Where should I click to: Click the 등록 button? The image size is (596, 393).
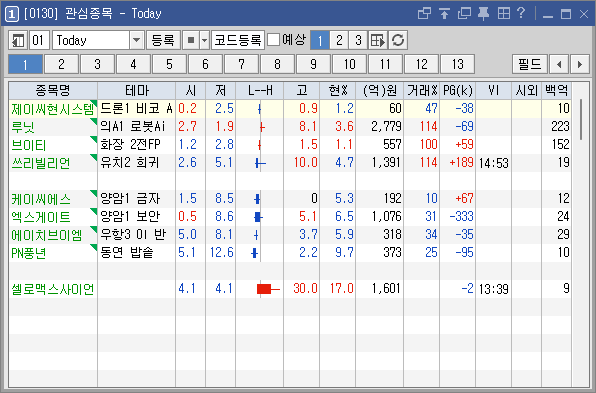(x=163, y=40)
